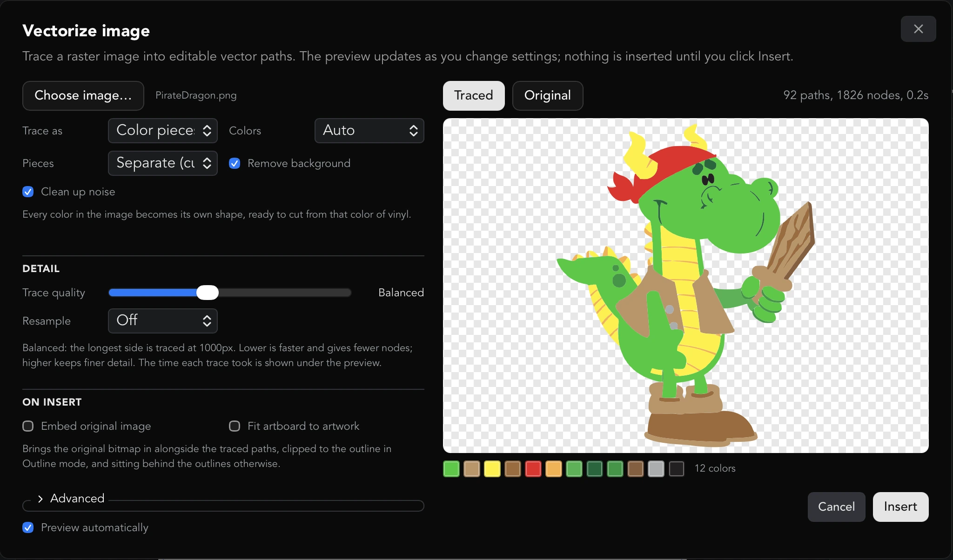Screen dimensions: 953x560
Task: Close the Vectorize image dialog
Action: [x=918, y=29]
